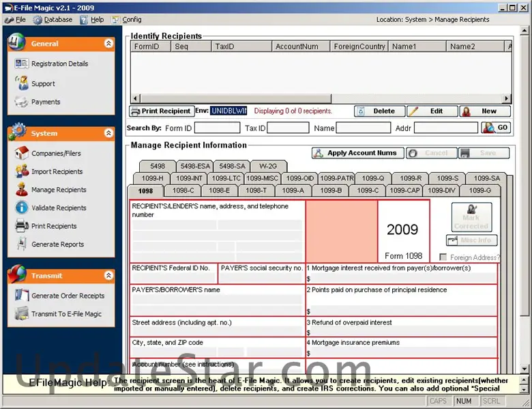Click the Support headset icon
Viewport: 532px width, 409px height.
pyautogui.click(x=22, y=83)
